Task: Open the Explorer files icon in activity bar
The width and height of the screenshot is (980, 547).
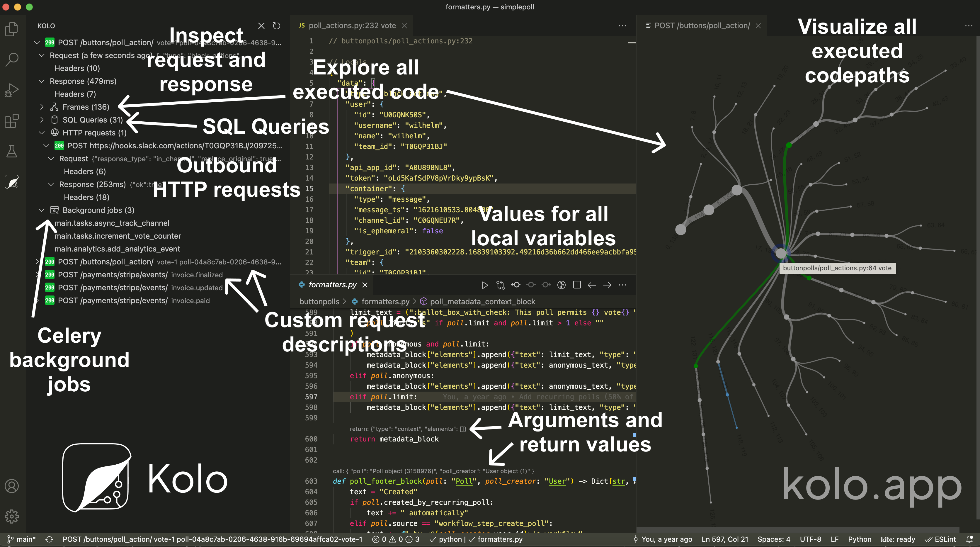Action: tap(12, 29)
